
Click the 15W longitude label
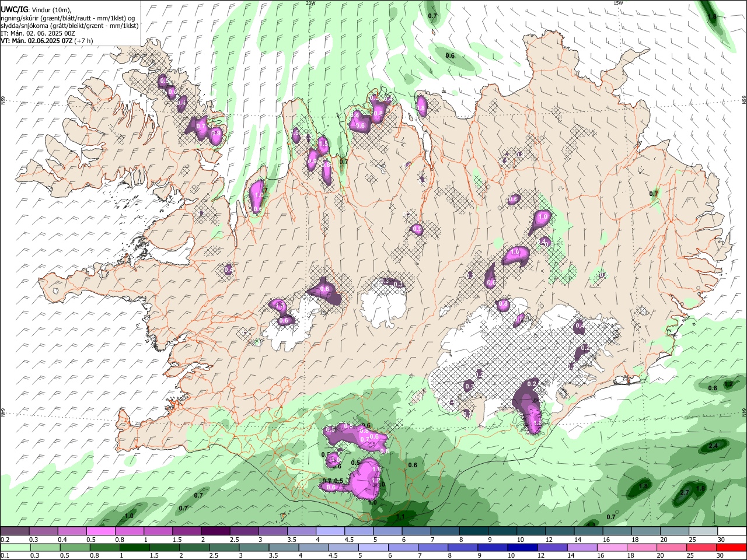pyautogui.click(x=618, y=3)
